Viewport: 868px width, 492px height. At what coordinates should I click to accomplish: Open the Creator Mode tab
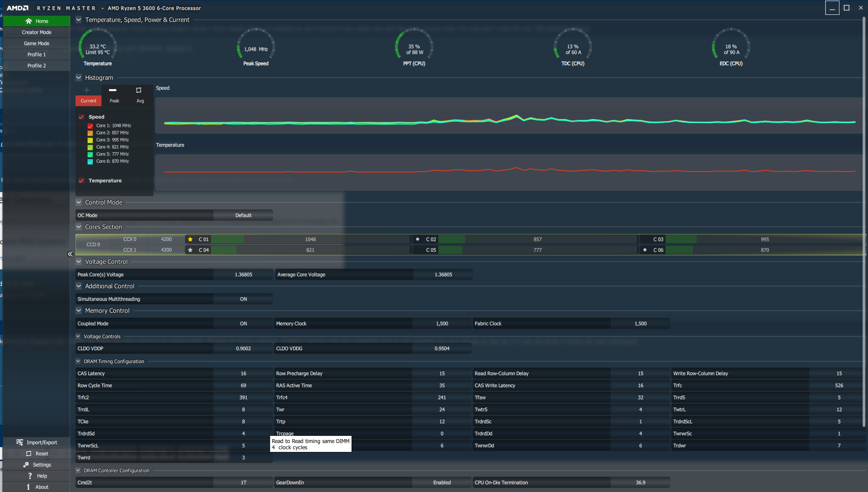click(37, 32)
